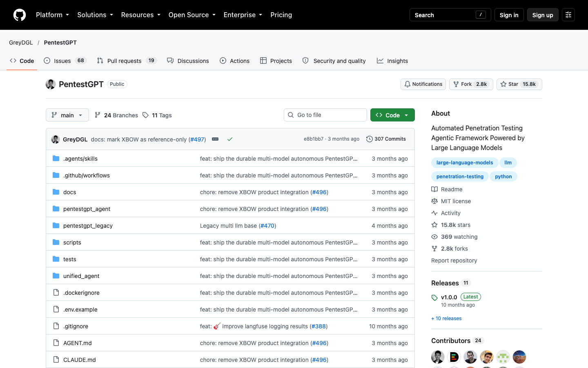Open the pentestgpt_legacy folder
588x368 pixels.
[x=88, y=226]
